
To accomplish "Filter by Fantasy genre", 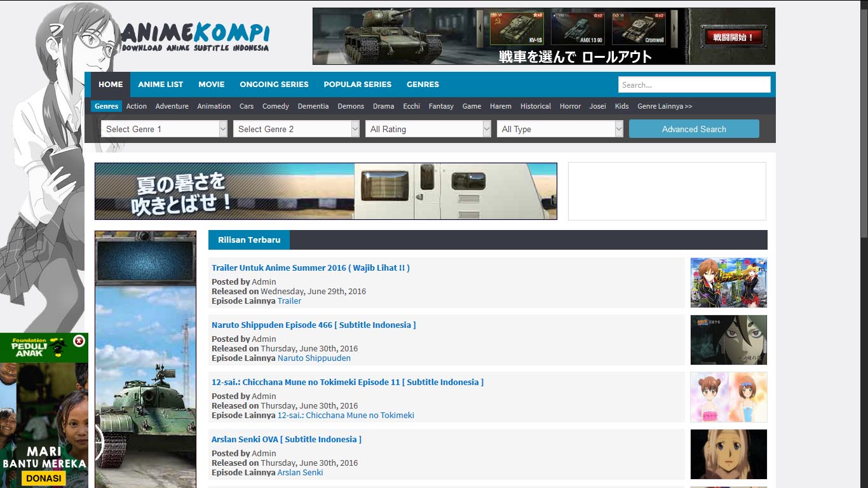I will [441, 106].
